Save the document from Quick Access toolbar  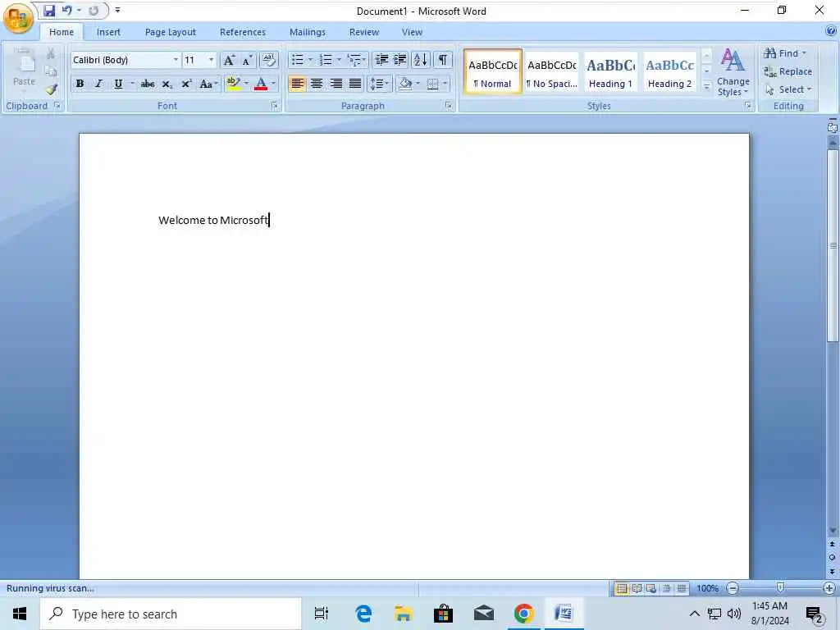coord(49,10)
